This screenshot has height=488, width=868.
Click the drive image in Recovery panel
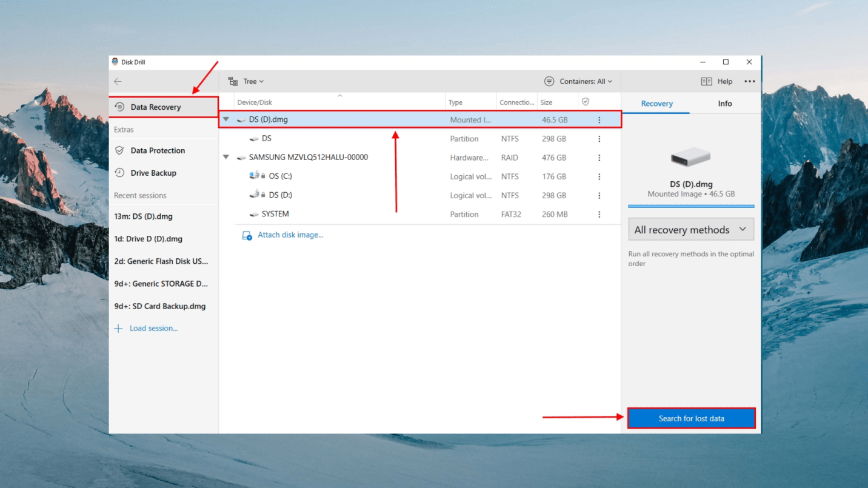(691, 158)
